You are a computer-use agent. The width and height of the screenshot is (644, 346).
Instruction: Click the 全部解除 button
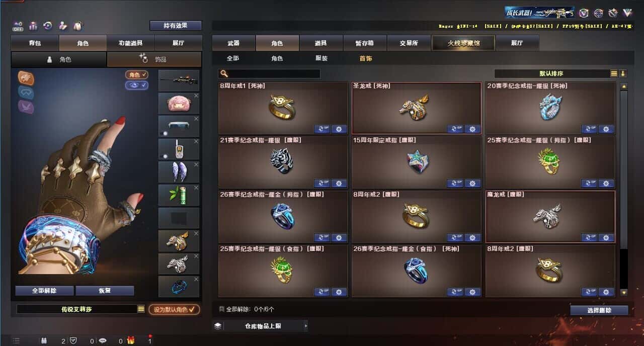click(x=44, y=291)
